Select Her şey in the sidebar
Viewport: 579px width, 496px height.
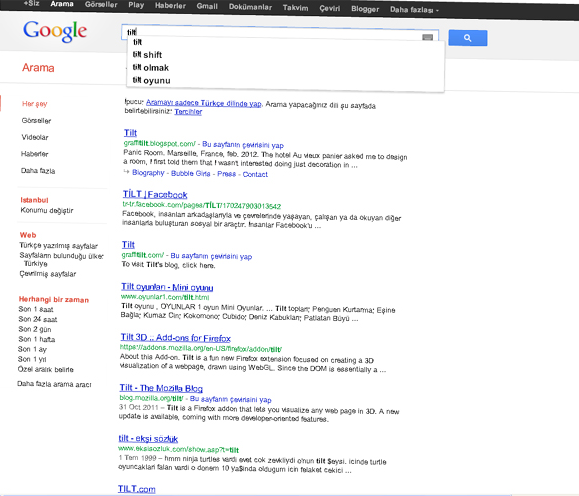(35, 104)
